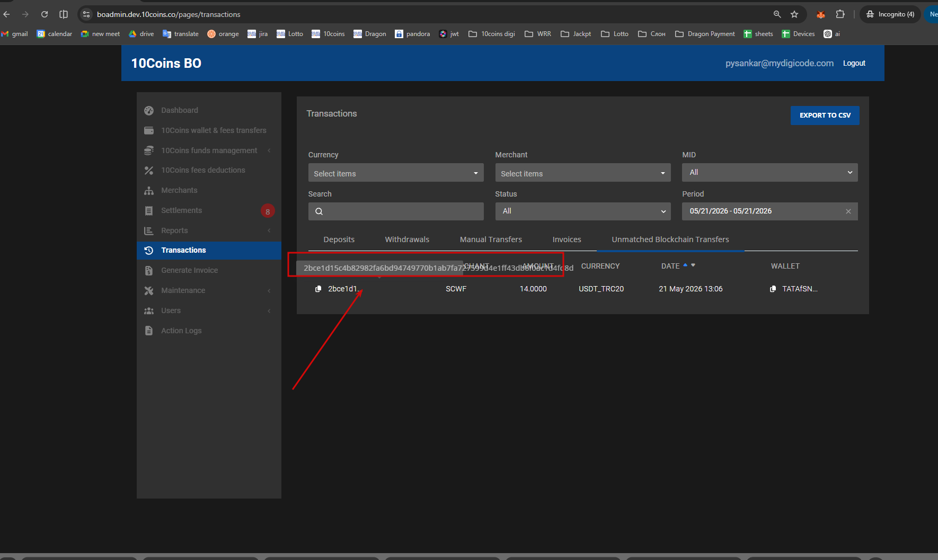The width and height of the screenshot is (938, 560).
Task: Open the Currency Select items dropdown
Action: point(396,173)
